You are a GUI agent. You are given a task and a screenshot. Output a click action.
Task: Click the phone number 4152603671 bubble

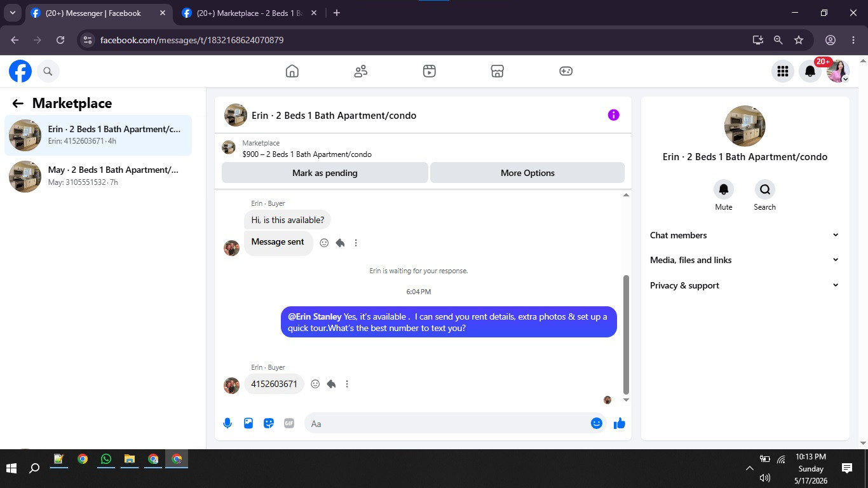tap(275, 384)
